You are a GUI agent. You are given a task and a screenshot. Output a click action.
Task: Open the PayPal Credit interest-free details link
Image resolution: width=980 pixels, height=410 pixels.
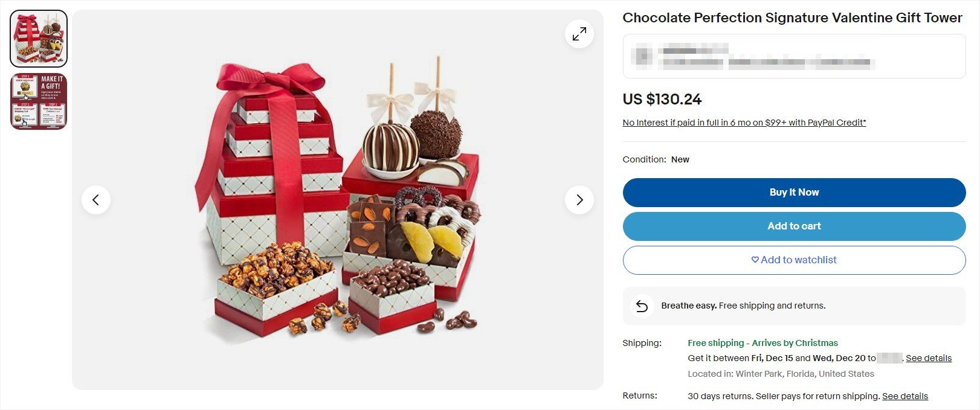pyautogui.click(x=744, y=122)
